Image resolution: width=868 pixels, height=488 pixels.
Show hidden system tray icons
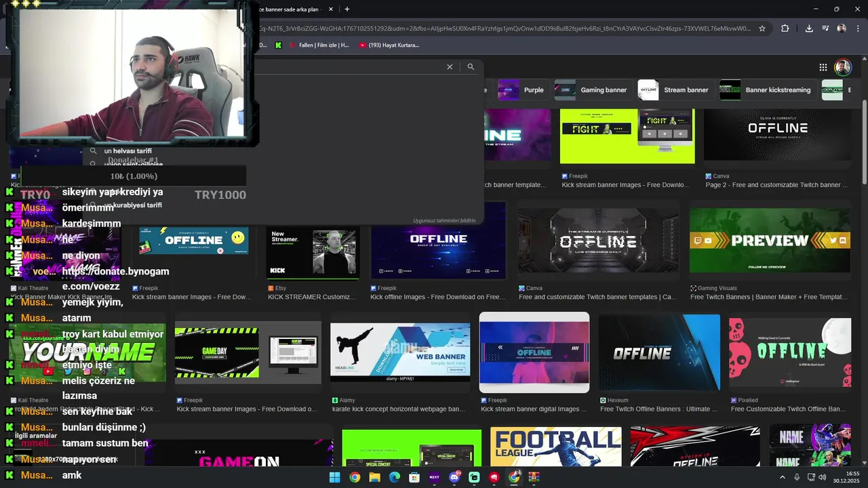coord(782,477)
